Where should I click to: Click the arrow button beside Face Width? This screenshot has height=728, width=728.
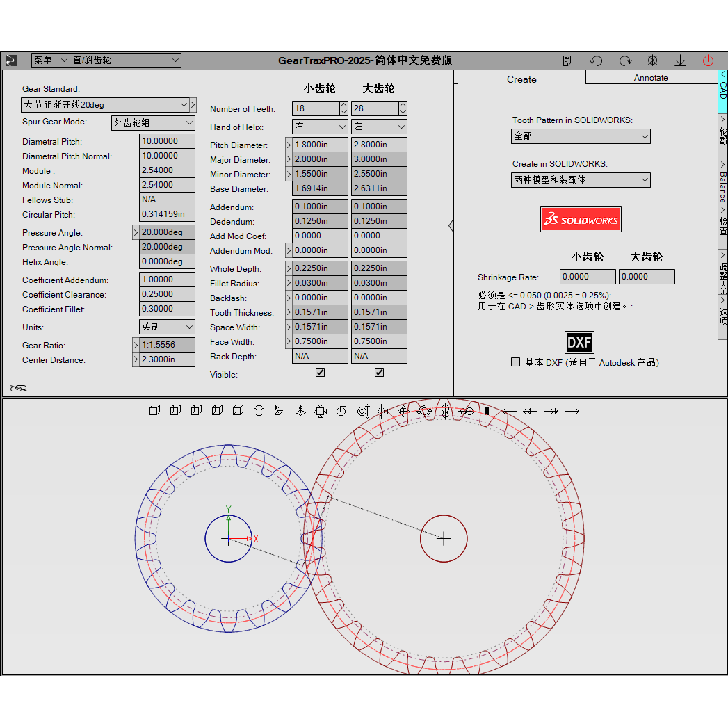[x=289, y=341]
